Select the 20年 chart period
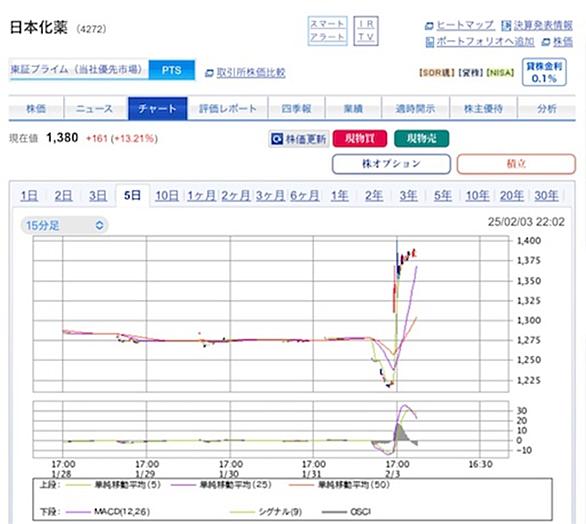 point(512,195)
